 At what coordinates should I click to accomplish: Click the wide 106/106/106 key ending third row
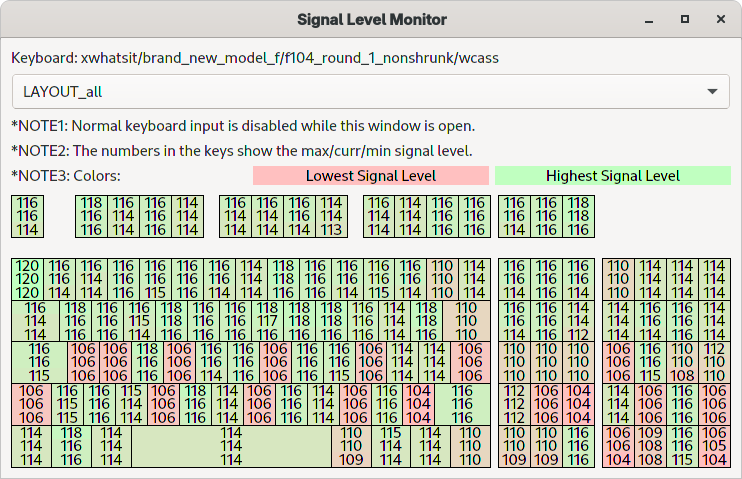pos(470,363)
